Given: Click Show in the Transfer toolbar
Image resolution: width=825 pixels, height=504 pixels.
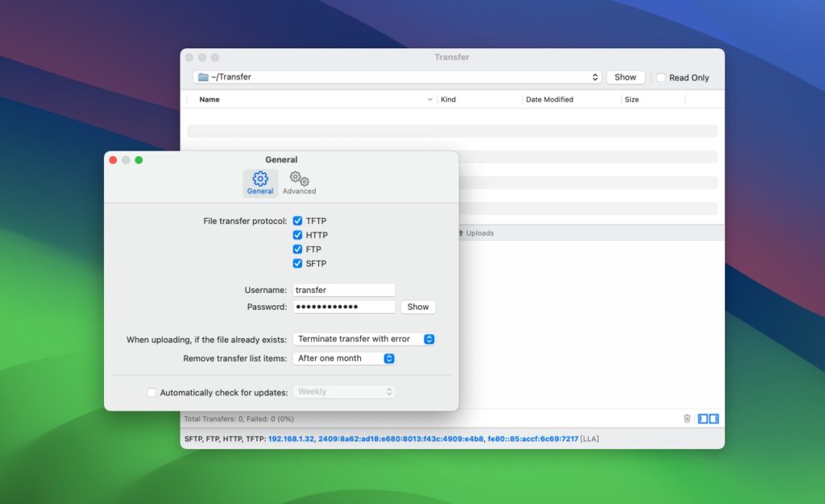Looking at the screenshot, I should (625, 76).
